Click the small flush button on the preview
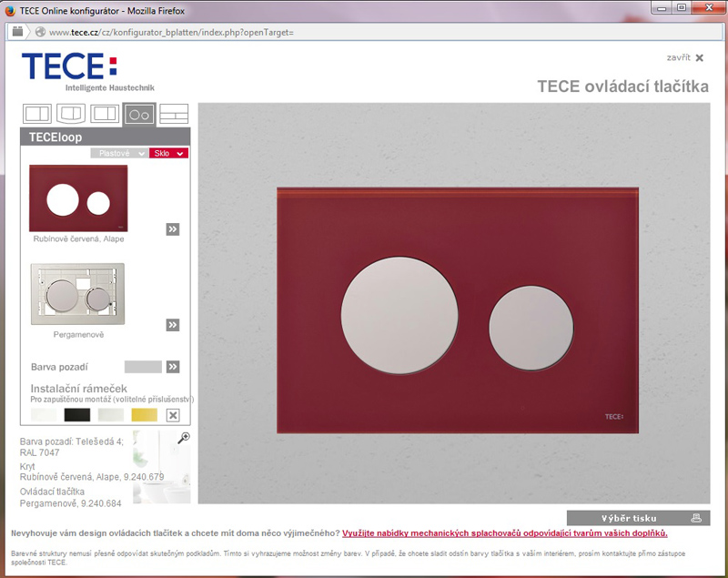 tap(531, 328)
